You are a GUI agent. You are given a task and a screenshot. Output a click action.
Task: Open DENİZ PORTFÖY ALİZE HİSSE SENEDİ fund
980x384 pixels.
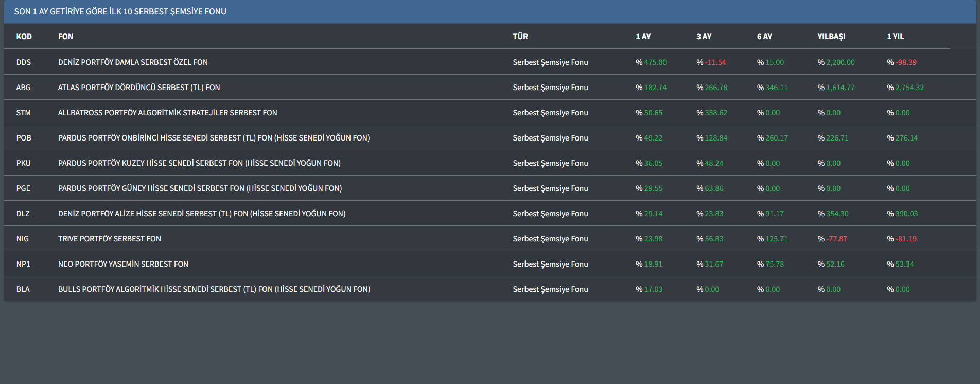201,214
